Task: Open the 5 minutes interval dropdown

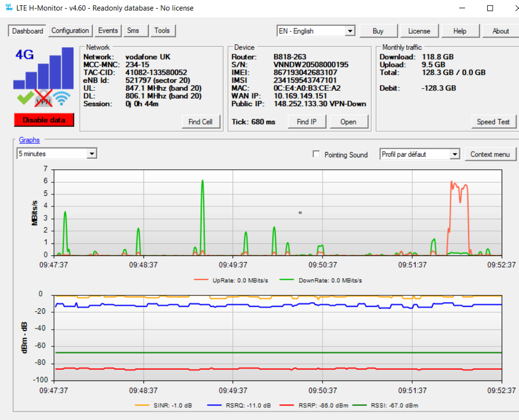Action: click(92, 153)
